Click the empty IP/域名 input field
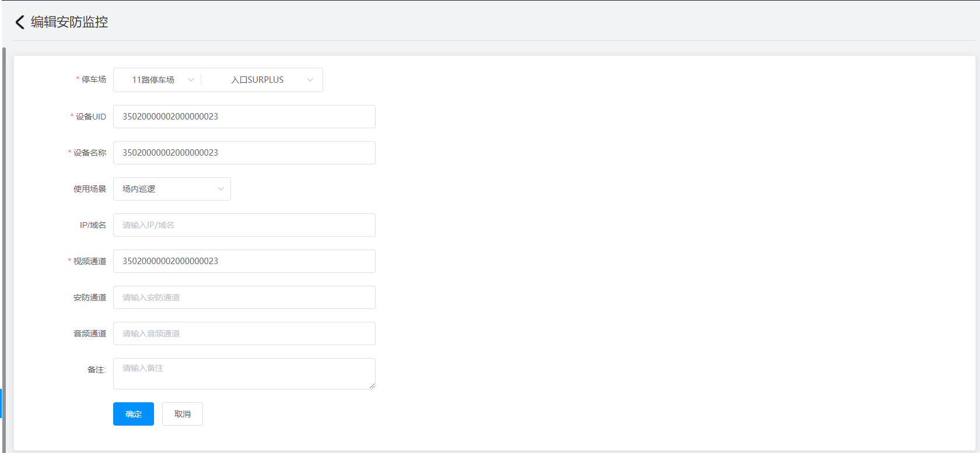This screenshot has width=980, height=453. [x=244, y=225]
